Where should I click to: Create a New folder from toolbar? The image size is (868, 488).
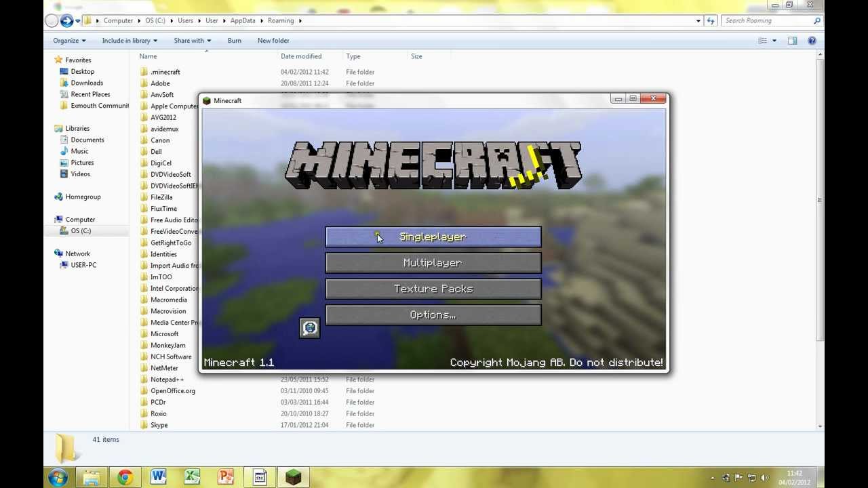click(x=273, y=41)
